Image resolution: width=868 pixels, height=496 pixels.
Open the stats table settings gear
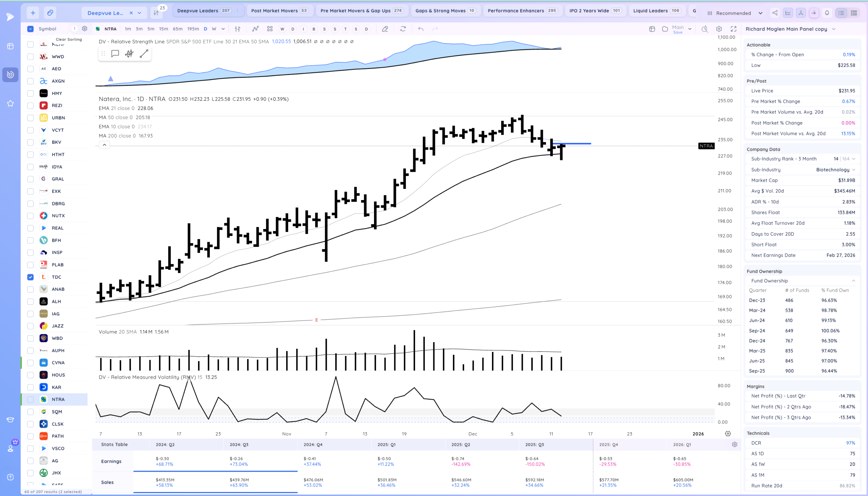[734, 444]
